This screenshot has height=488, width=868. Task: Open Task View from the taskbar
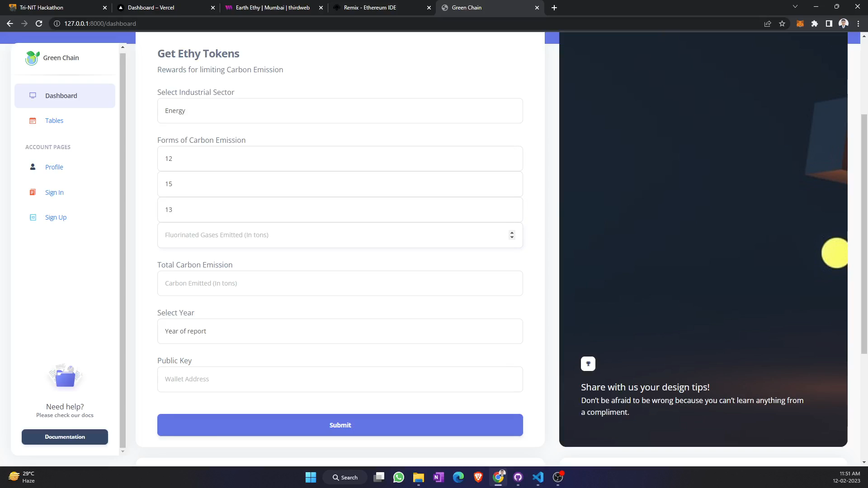(x=379, y=477)
